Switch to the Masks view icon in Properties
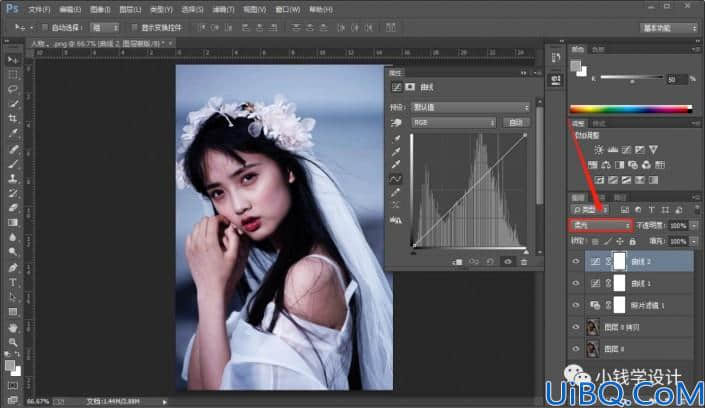Viewport: 705px width, 408px height. [x=410, y=86]
